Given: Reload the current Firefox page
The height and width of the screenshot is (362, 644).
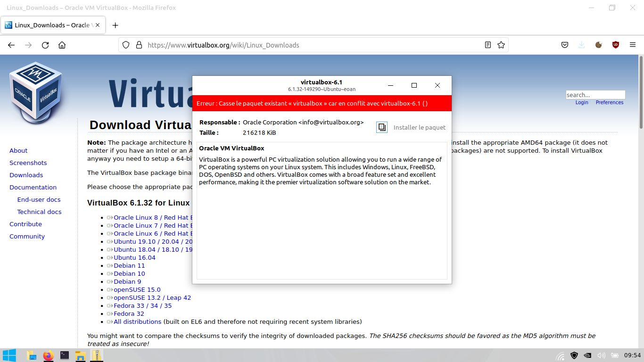Looking at the screenshot, I should [45, 45].
